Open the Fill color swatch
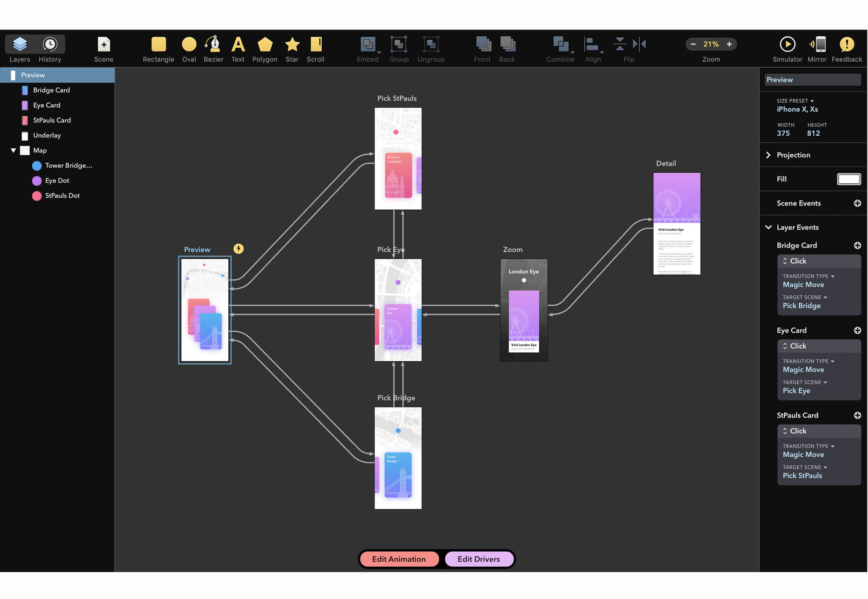 click(x=848, y=179)
